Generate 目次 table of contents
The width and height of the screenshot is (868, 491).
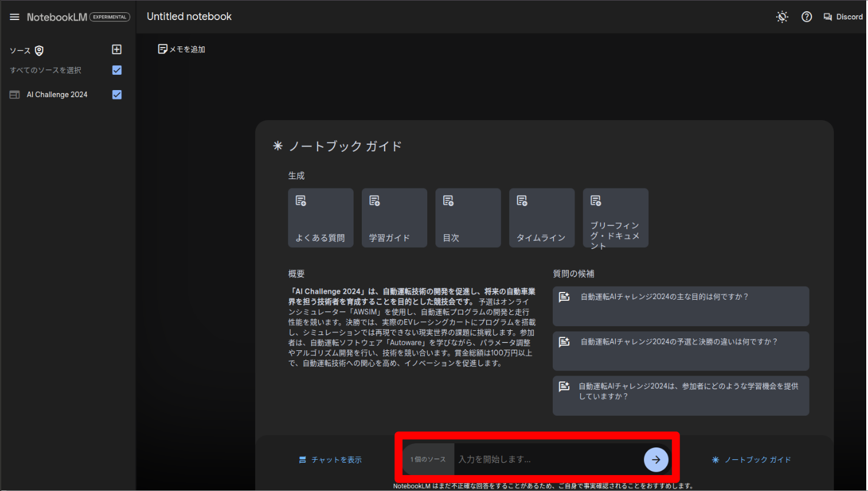coord(468,218)
